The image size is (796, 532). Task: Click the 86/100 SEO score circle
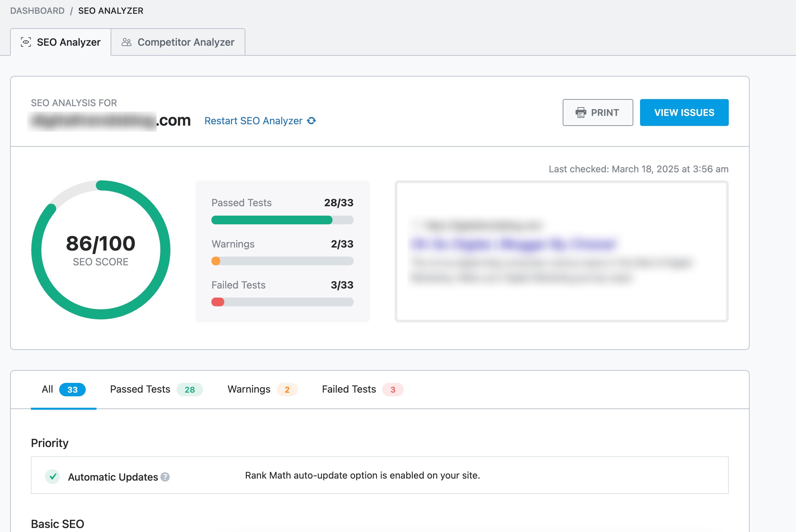[101, 250]
